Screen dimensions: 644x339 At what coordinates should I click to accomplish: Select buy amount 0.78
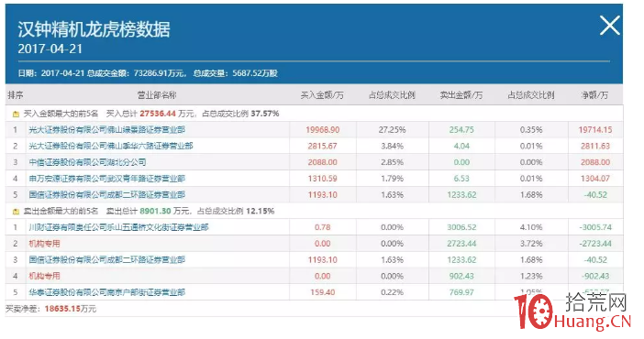pos(322,227)
